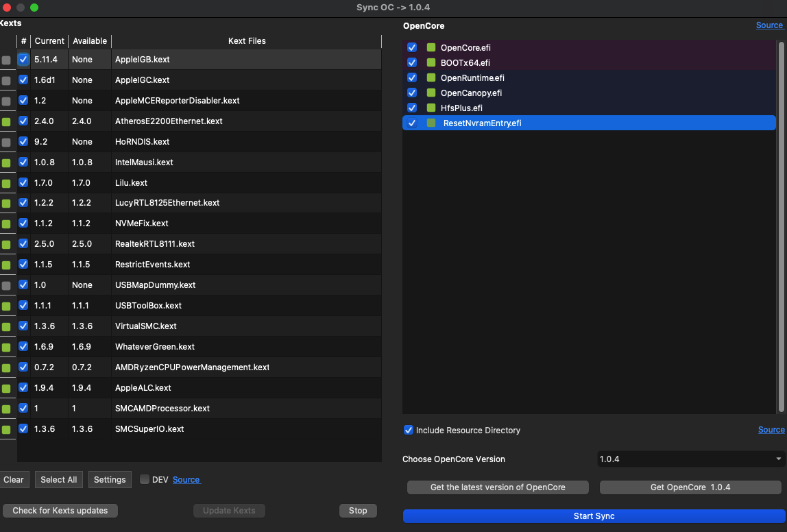
Task: Select the BOOTx64.efi row text
Action: pyautogui.click(x=465, y=63)
